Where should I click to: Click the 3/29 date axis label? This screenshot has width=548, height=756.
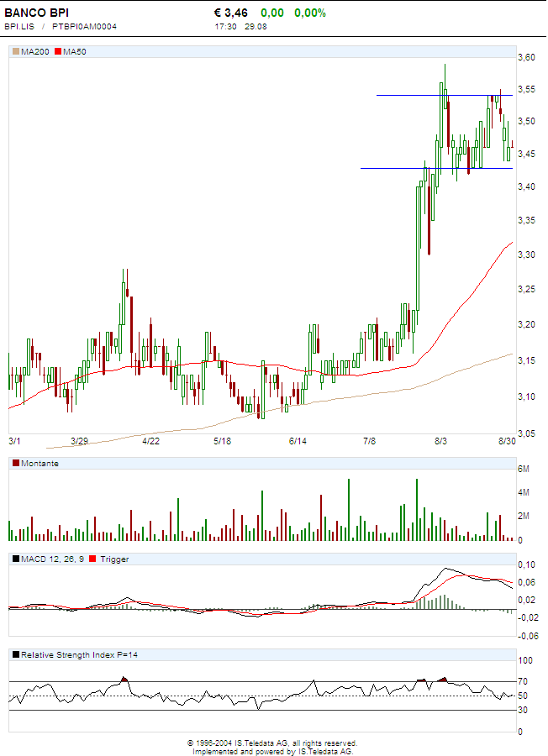point(80,441)
